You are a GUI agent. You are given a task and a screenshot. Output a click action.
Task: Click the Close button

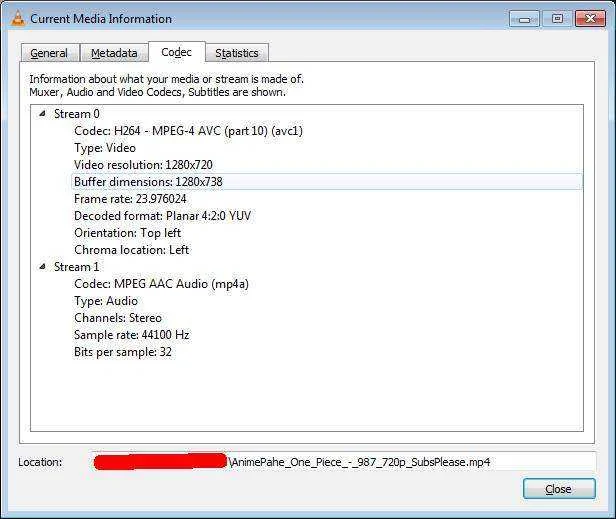tap(559, 489)
